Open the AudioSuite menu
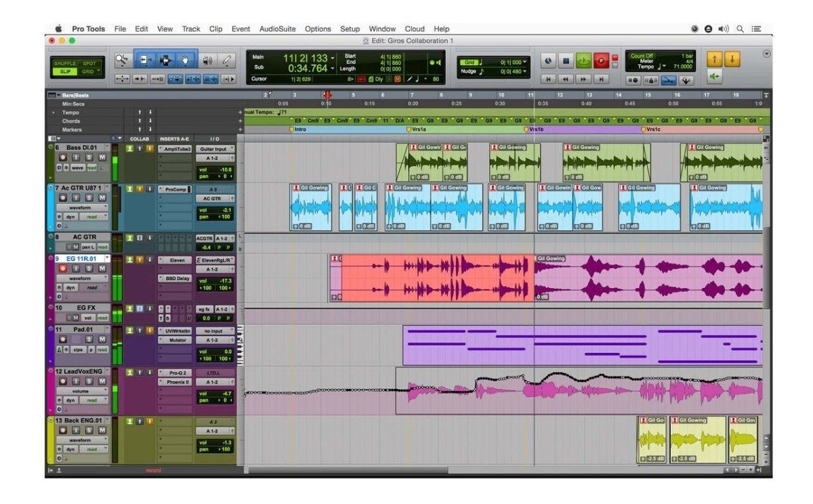The width and height of the screenshot is (813, 504). coord(278,28)
